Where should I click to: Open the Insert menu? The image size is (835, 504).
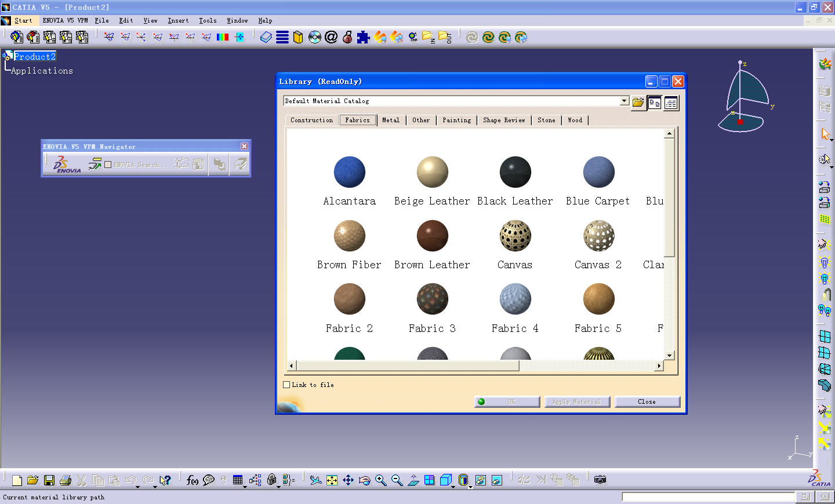point(178,20)
